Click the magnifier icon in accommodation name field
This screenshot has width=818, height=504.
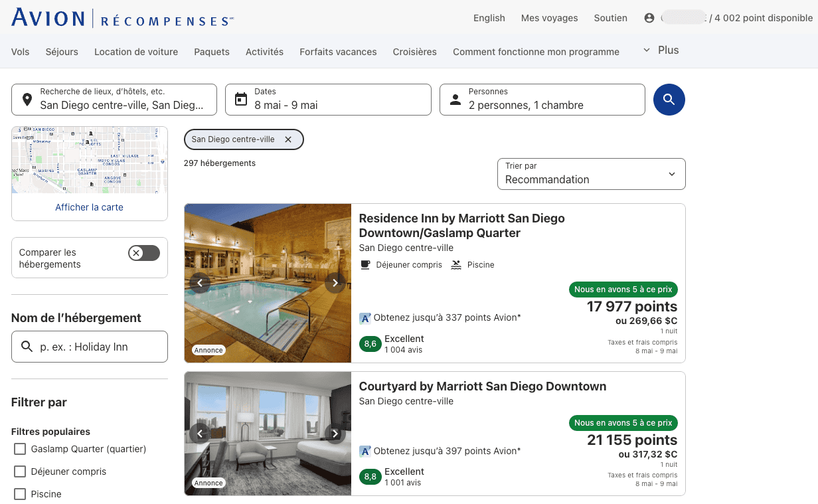pyautogui.click(x=27, y=347)
